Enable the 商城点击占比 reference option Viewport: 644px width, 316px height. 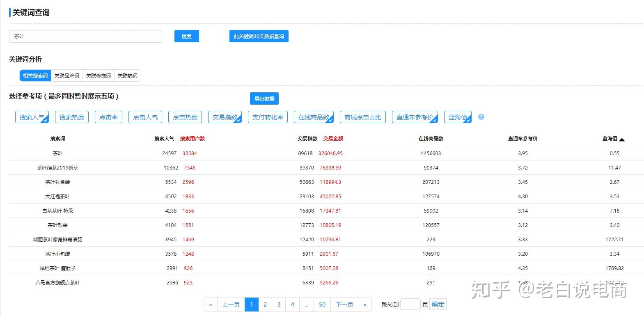point(363,117)
